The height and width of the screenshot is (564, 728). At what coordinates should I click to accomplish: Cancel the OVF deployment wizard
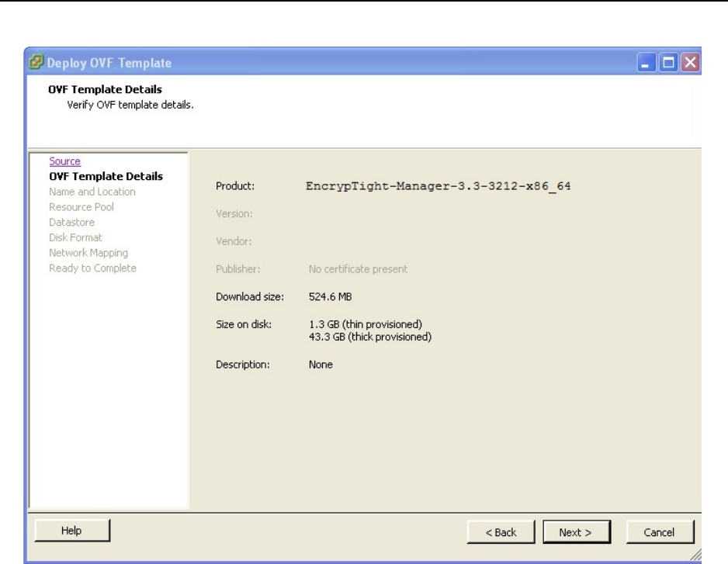coord(659,532)
